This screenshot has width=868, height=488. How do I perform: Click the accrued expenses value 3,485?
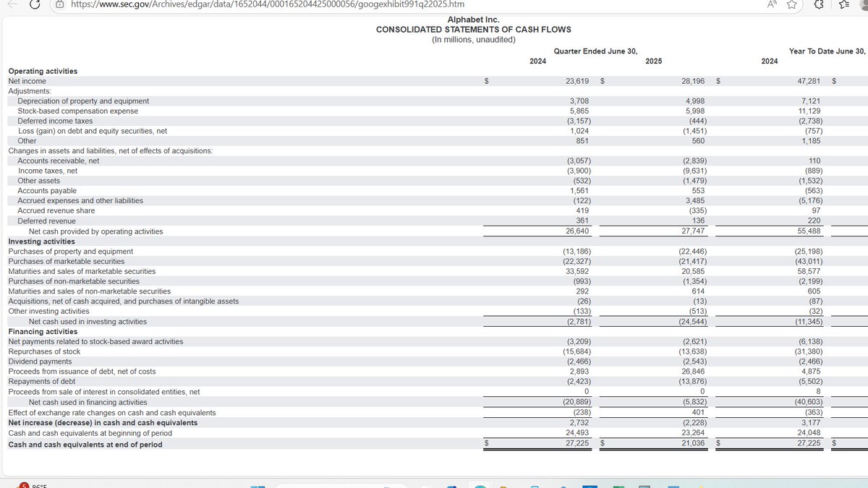695,200
